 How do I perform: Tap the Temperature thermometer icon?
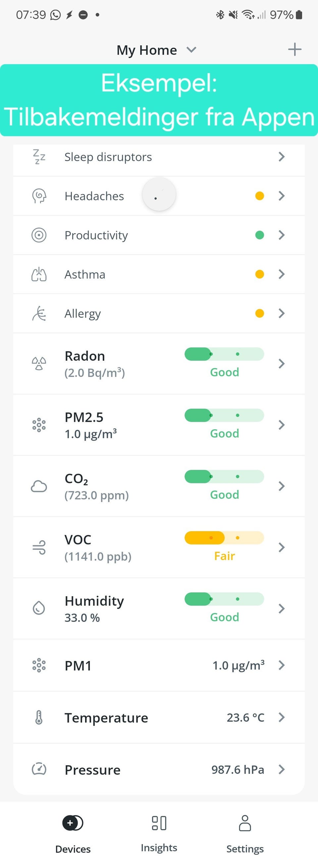[x=39, y=717]
